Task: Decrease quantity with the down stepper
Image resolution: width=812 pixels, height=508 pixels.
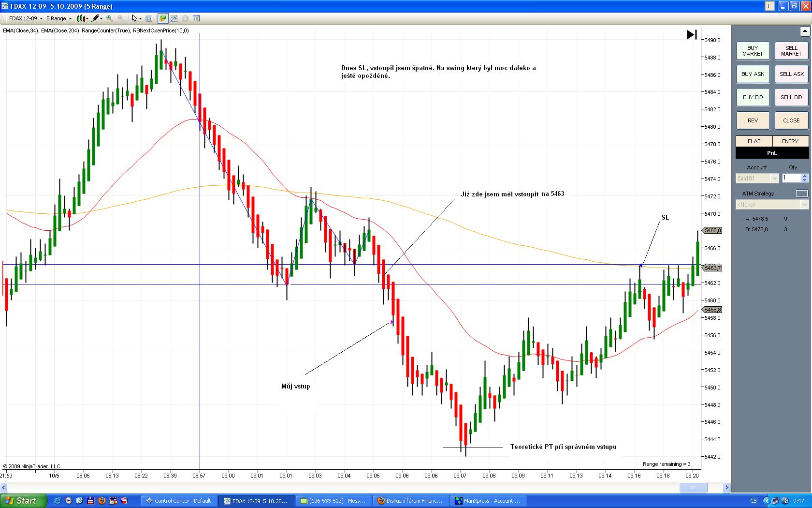Action: [805, 180]
